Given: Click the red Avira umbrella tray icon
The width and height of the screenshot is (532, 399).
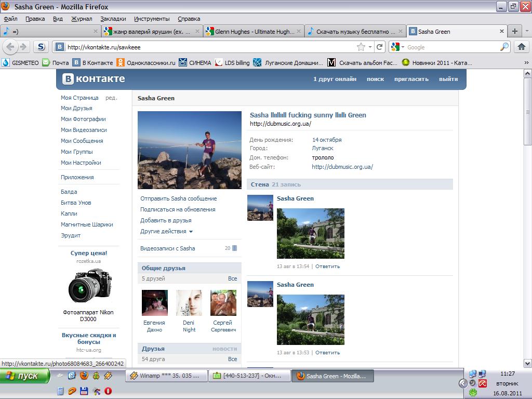Looking at the screenshot, I should click(x=483, y=383).
